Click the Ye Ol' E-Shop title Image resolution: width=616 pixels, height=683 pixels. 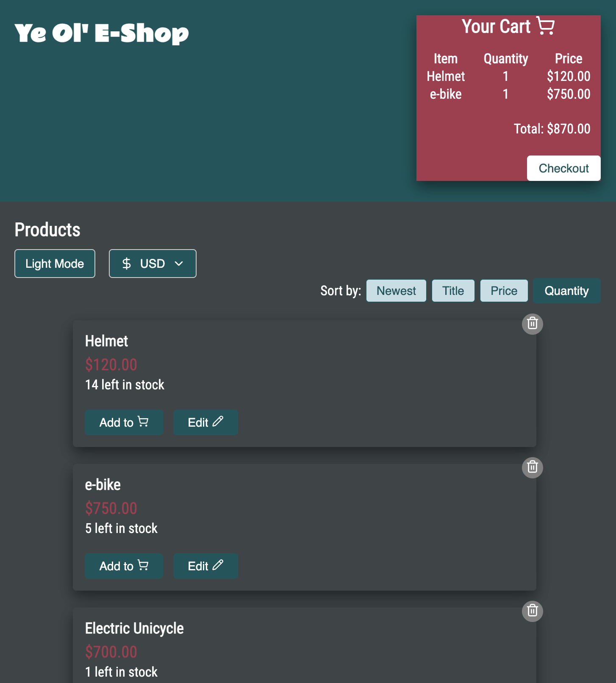tap(102, 33)
